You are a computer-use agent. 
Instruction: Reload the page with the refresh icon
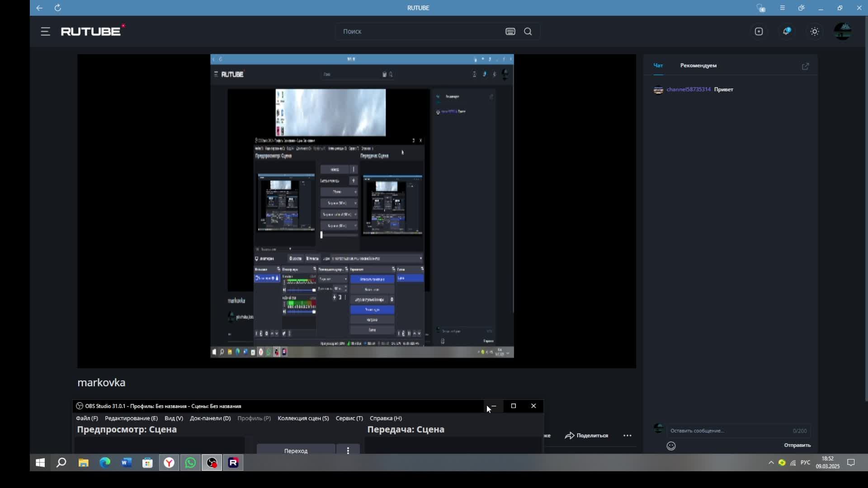(58, 8)
